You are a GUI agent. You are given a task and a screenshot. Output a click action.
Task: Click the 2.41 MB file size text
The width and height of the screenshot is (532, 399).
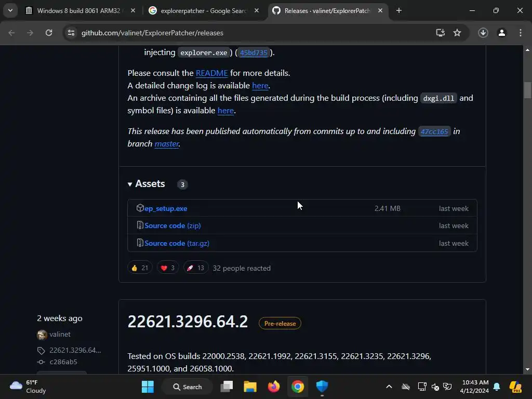pos(388,208)
